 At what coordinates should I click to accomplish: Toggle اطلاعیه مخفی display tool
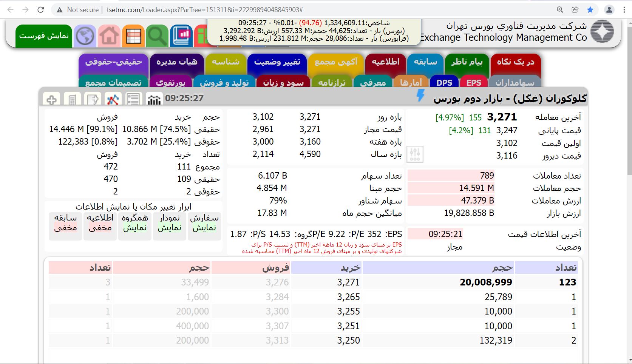point(100,226)
